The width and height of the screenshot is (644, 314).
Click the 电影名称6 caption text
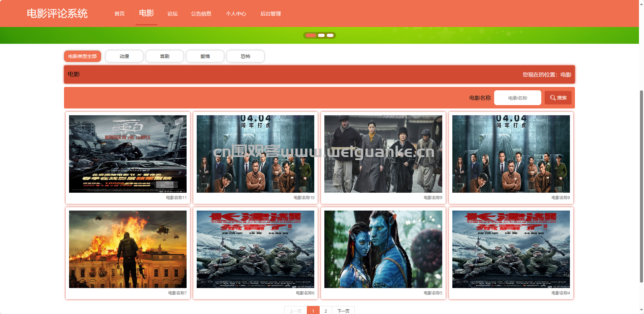tap(305, 293)
